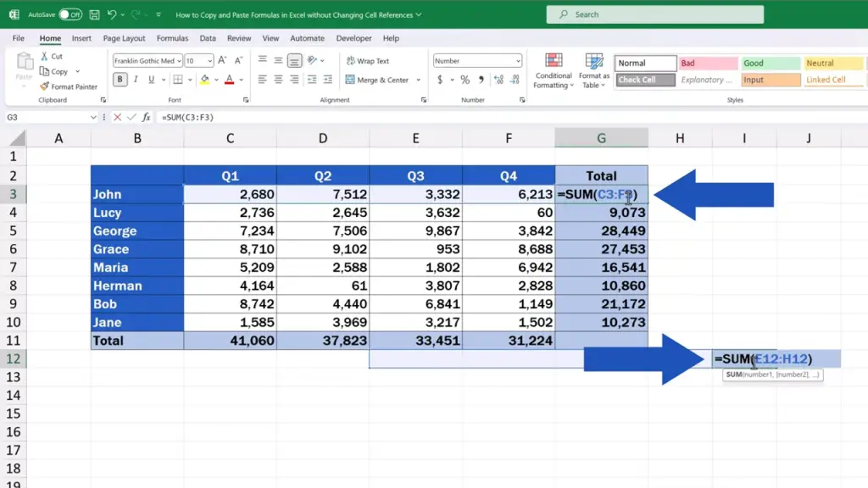Toggle Bold formatting
The height and width of the screenshot is (488, 868).
[x=120, y=80]
